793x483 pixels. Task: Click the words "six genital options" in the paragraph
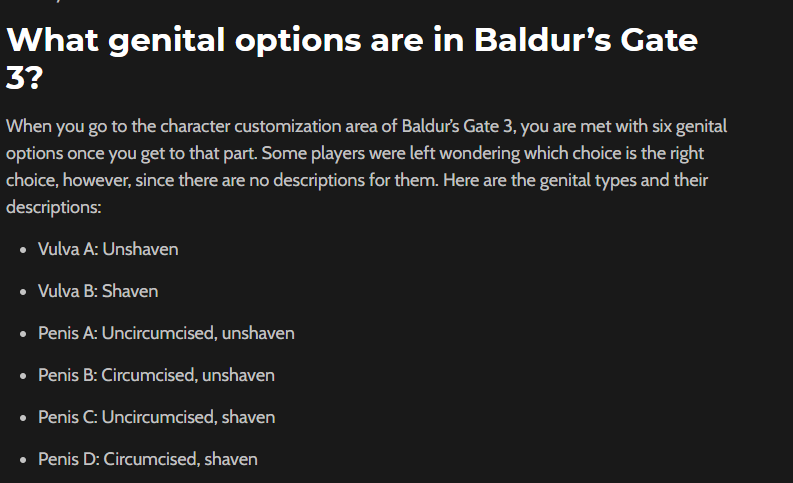coord(670,127)
